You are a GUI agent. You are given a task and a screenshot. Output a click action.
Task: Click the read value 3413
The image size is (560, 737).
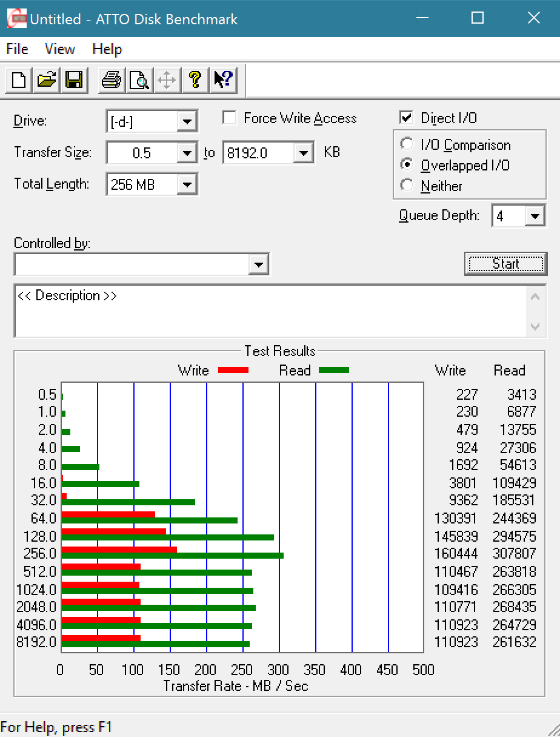522,394
